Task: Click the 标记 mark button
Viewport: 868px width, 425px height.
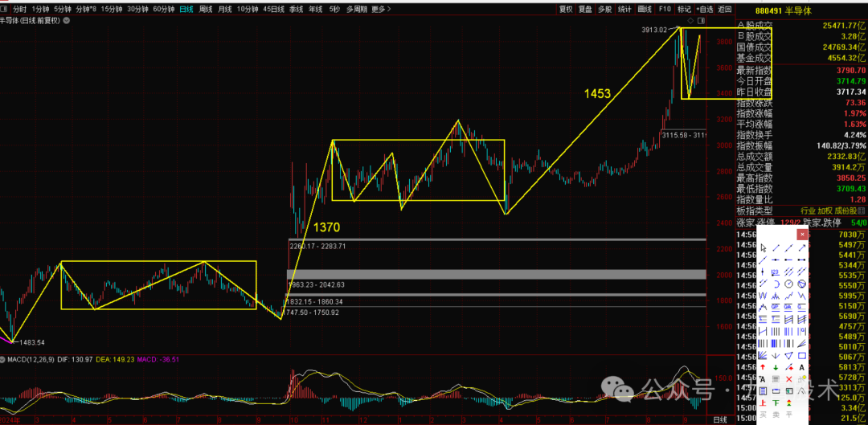Action: [684, 9]
